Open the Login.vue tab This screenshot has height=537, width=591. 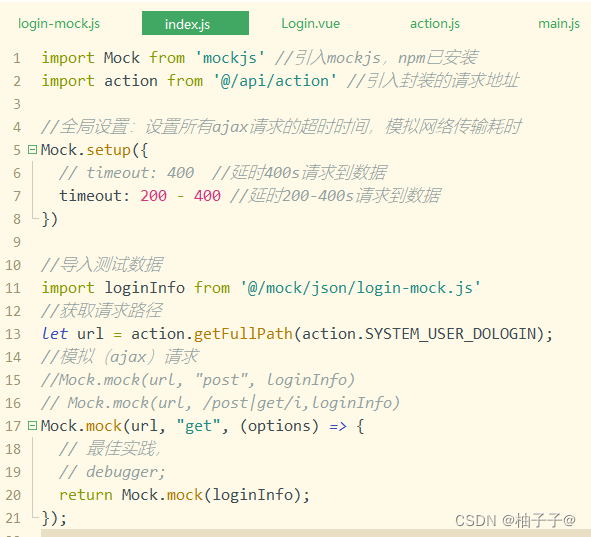311,23
